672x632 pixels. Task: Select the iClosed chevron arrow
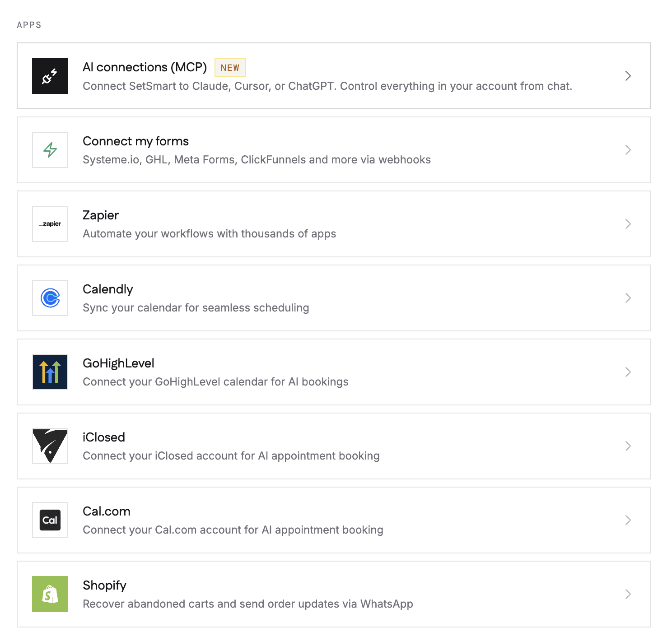[x=628, y=446]
